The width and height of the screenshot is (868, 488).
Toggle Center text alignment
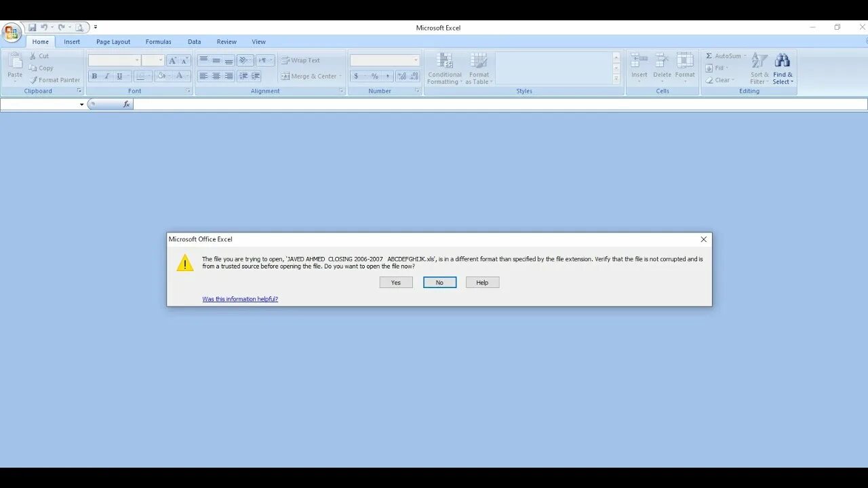(x=216, y=76)
